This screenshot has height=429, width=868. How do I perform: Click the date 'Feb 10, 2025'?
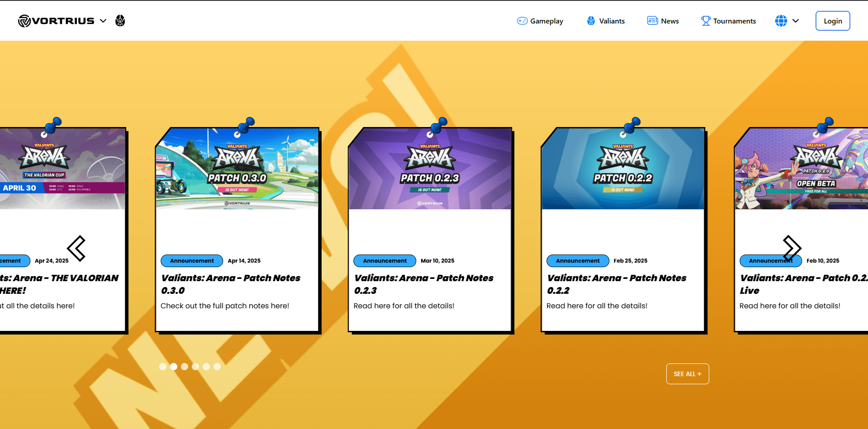pos(823,261)
